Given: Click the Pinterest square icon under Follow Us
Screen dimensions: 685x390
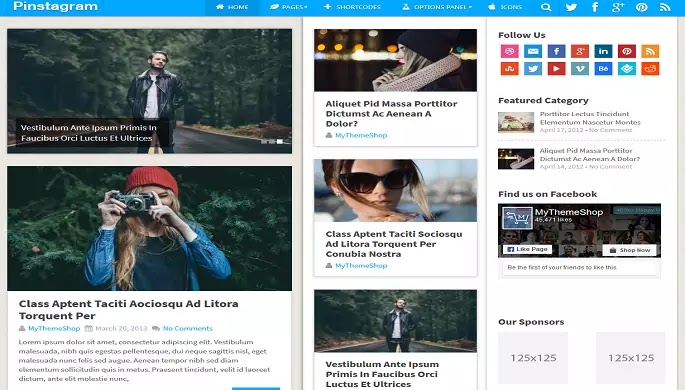Looking at the screenshot, I should 626,51.
